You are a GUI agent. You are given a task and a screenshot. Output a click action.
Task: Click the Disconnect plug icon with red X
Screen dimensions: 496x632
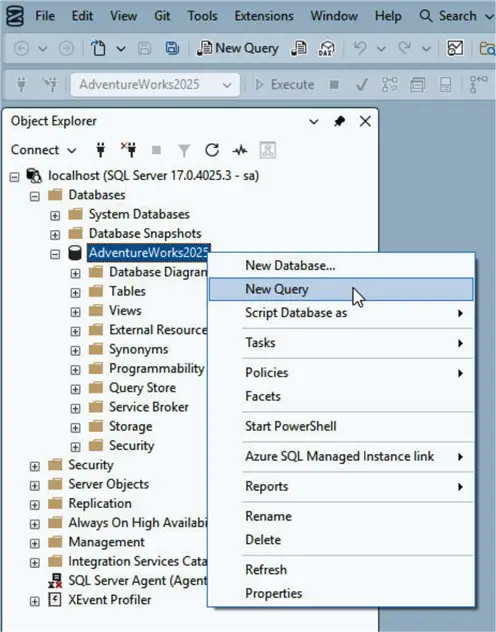point(129,150)
